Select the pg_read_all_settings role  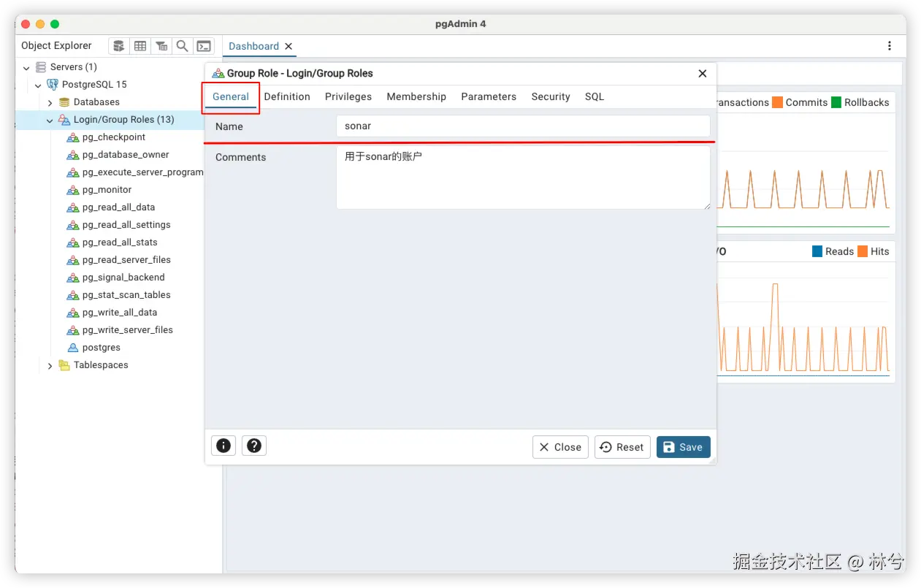pos(126,225)
